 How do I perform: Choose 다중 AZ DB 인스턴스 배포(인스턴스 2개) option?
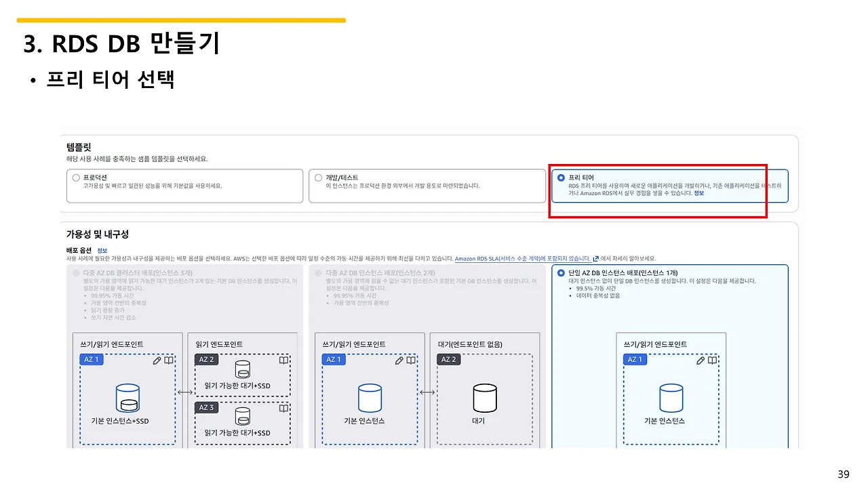(318, 273)
